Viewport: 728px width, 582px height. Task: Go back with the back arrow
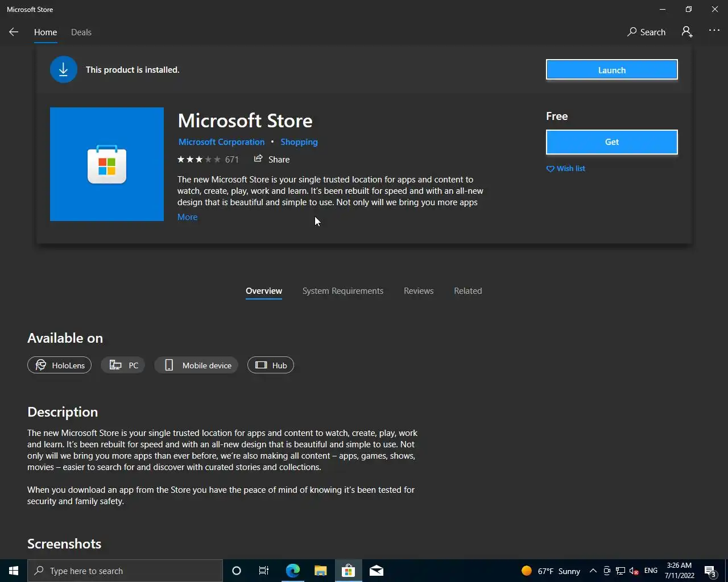(14, 32)
